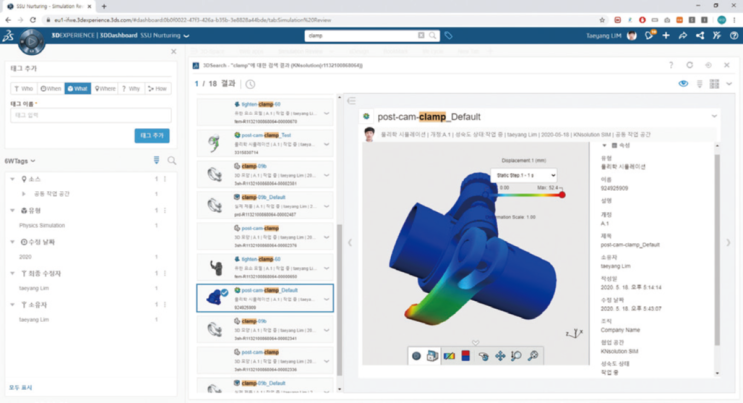Open the top bar help question mark
The image size is (743, 403).
[734, 36]
